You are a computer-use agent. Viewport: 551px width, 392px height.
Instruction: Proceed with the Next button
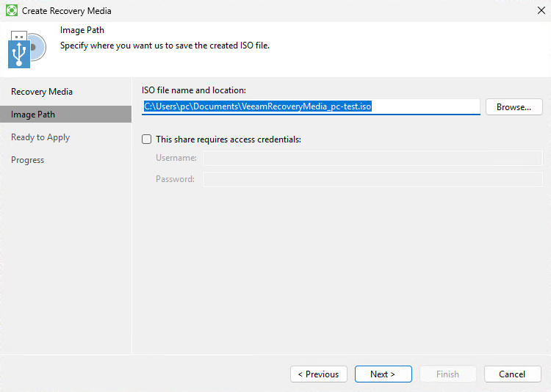tap(383, 374)
